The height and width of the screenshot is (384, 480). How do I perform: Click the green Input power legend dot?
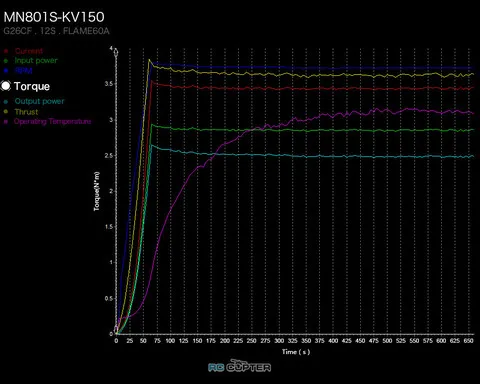pos(6,61)
